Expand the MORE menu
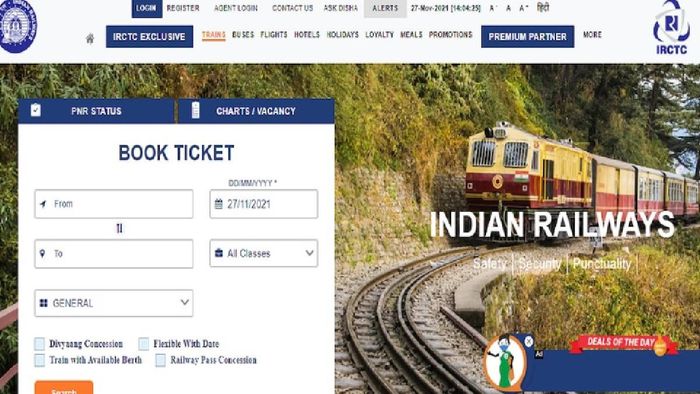The image size is (700, 394). pos(592,35)
